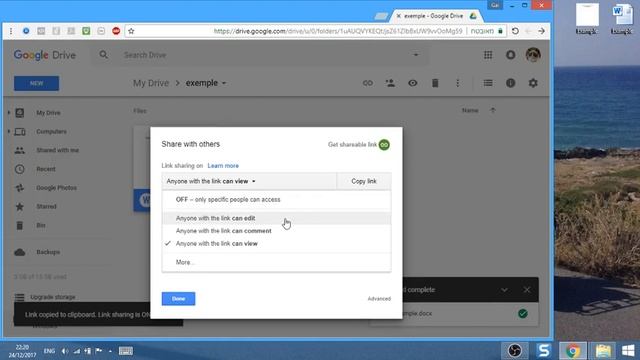Open the Learn more link
The height and width of the screenshot is (360, 640).
pyautogui.click(x=223, y=166)
